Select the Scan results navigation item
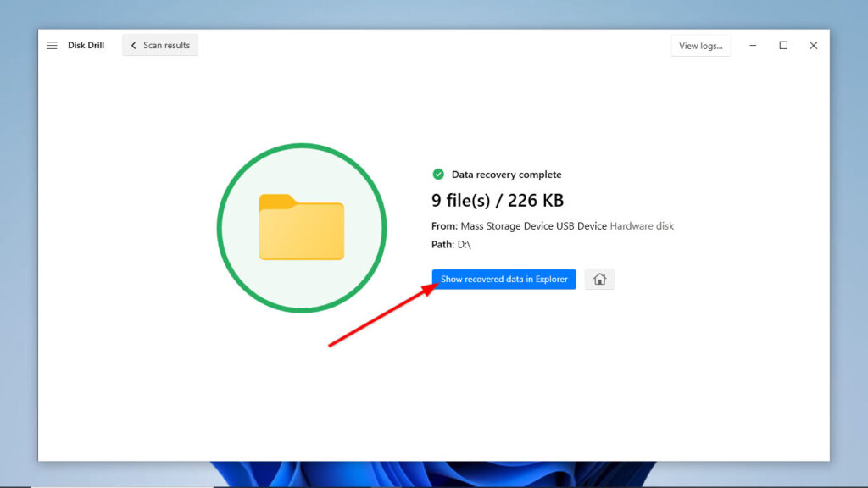The width and height of the screenshot is (868, 488). [165, 45]
